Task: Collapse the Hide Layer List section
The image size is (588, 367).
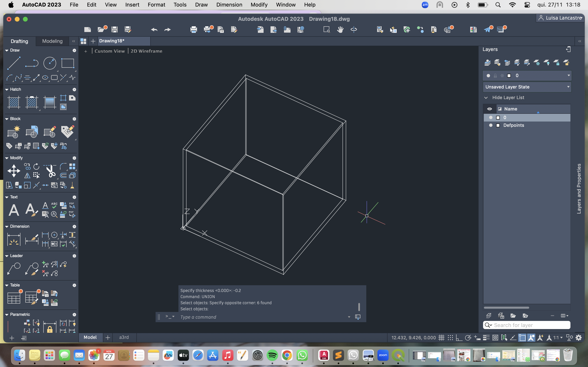Action: point(486,98)
